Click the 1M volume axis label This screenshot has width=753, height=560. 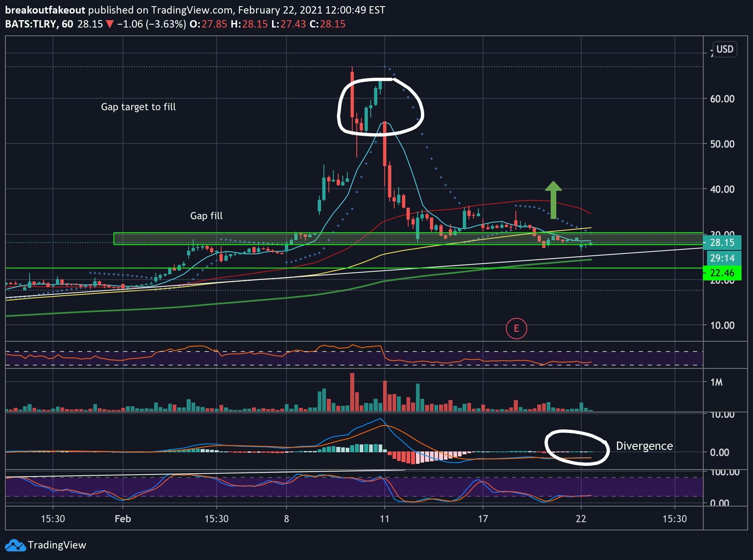pyautogui.click(x=716, y=382)
